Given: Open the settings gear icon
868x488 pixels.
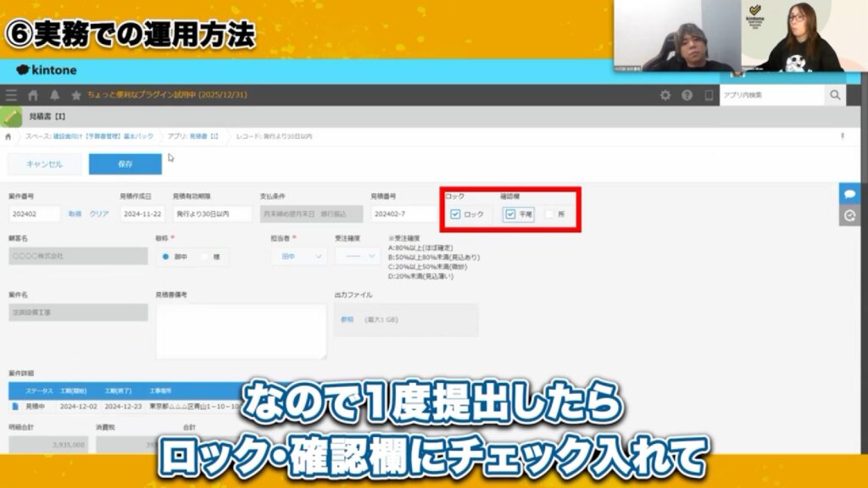Looking at the screenshot, I should pos(665,95).
